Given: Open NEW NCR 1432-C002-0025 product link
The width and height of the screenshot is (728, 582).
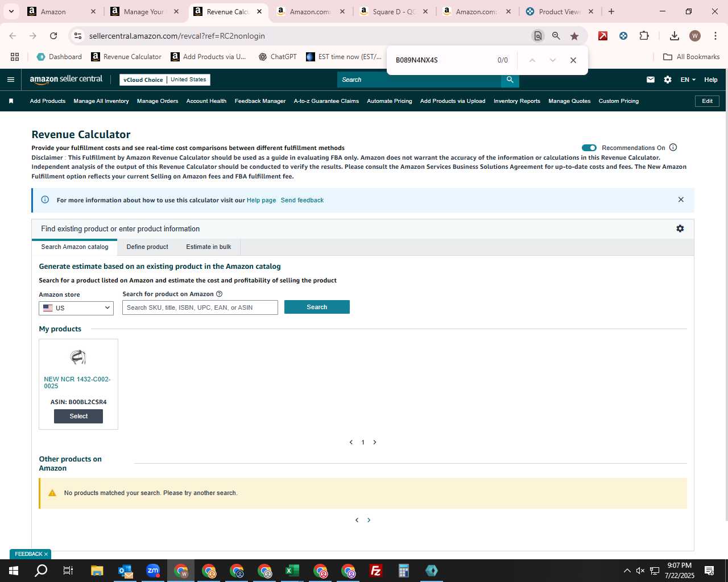Looking at the screenshot, I should 77,383.
